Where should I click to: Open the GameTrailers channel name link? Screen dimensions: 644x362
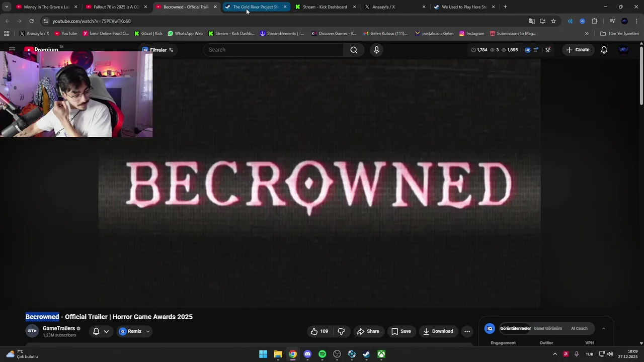click(59, 328)
